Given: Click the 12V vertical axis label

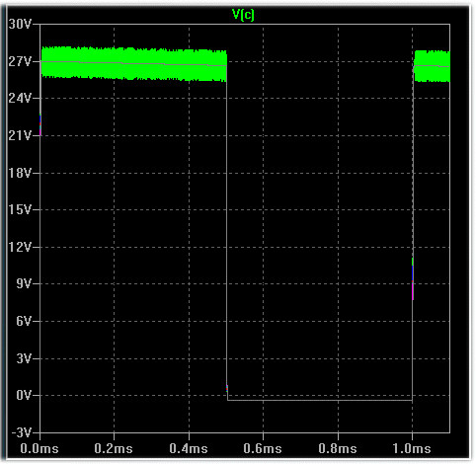Looking at the screenshot, I should point(20,247).
